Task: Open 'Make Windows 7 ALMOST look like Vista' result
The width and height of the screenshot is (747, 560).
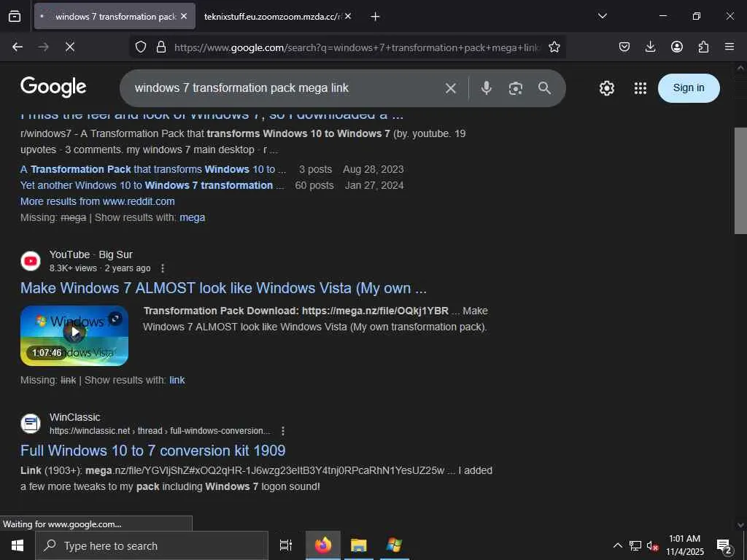Action: 223,288
